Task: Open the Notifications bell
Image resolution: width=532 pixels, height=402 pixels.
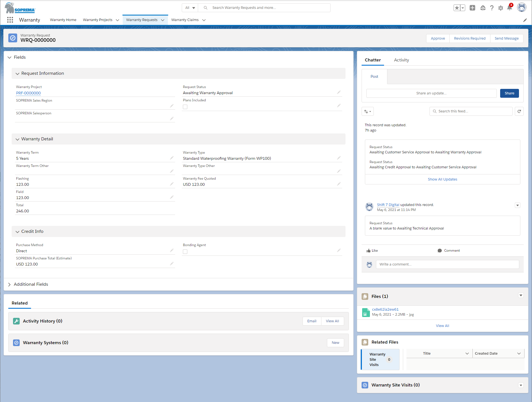Action: coord(510,7)
